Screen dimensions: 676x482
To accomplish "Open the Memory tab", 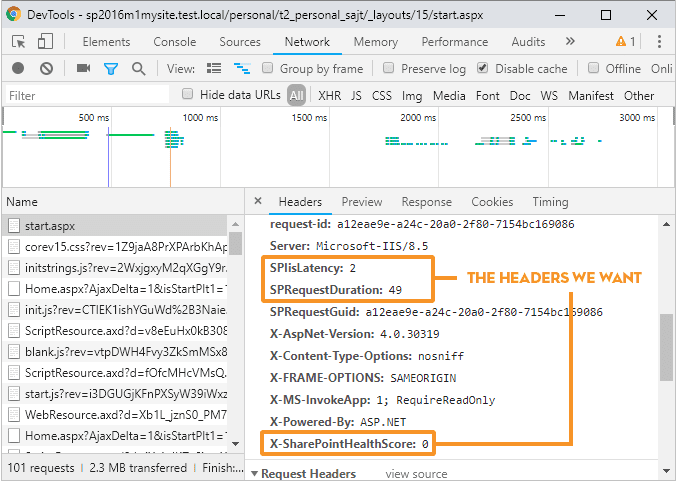I will pyautogui.click(x=376, y=42).
